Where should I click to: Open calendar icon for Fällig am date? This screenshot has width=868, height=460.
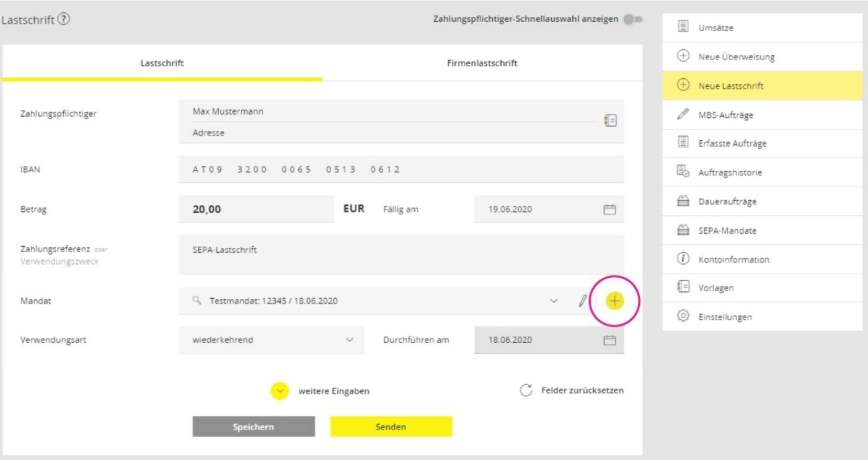[609, 210]
